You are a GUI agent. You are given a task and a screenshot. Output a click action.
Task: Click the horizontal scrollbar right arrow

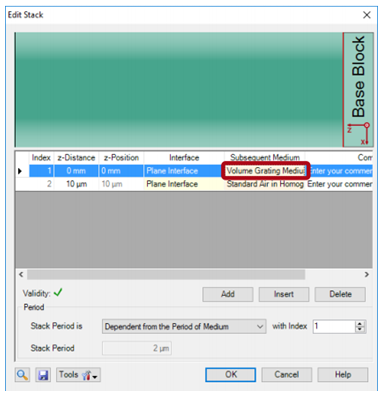click(x=367, y=275)
